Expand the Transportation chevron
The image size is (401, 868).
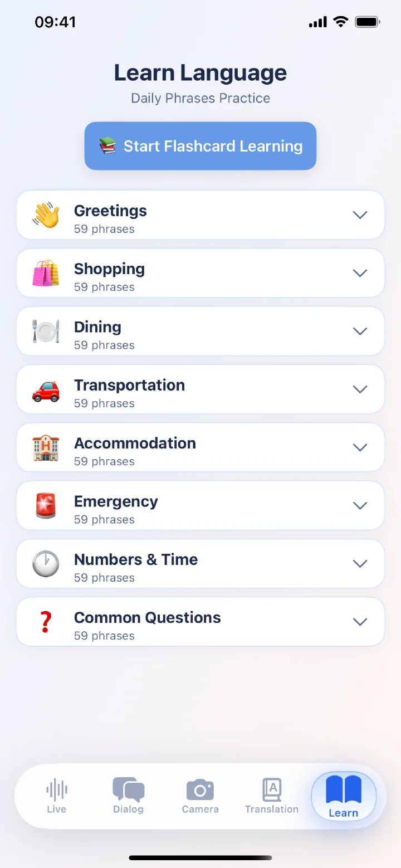click(360, 389)
